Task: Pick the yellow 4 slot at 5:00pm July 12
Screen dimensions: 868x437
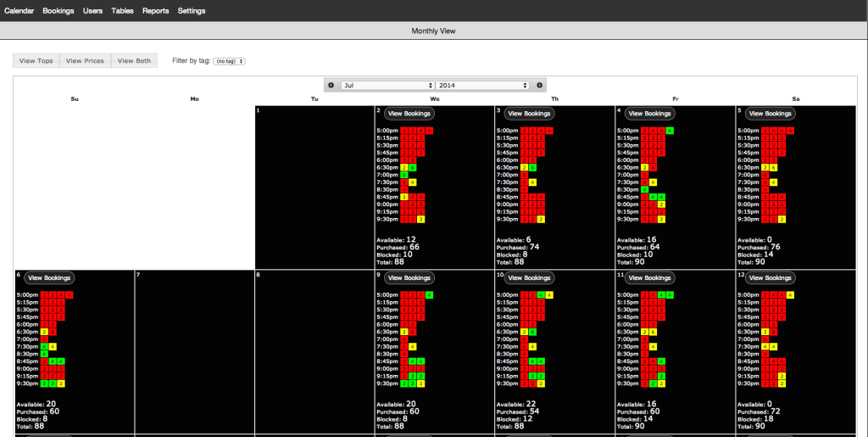Action: click(790, 294)
